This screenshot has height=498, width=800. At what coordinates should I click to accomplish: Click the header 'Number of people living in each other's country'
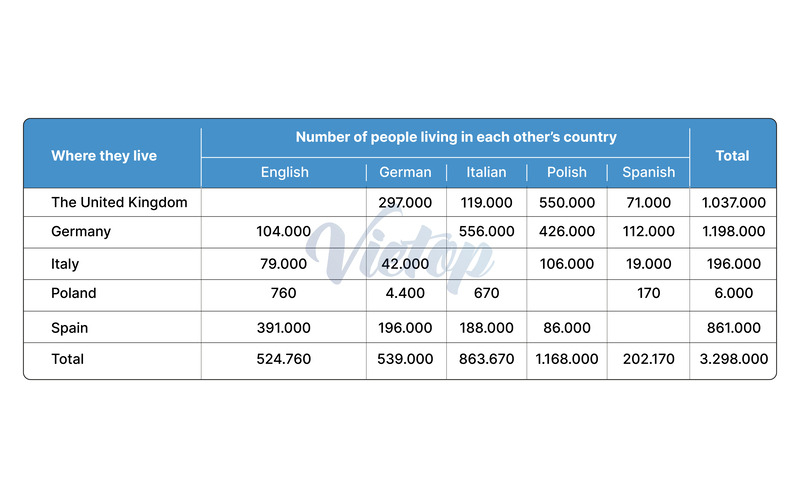(x=456, y=137)
